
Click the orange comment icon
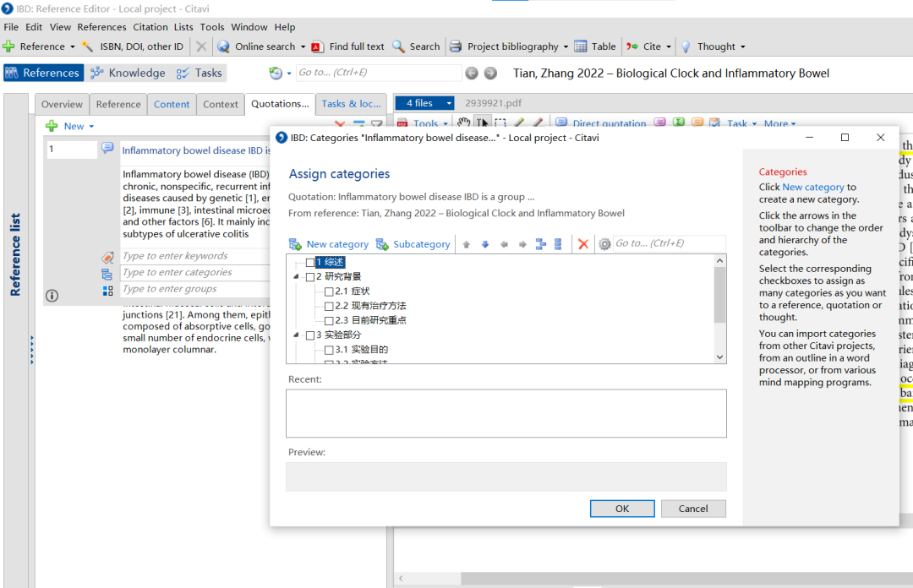(697, 122)
